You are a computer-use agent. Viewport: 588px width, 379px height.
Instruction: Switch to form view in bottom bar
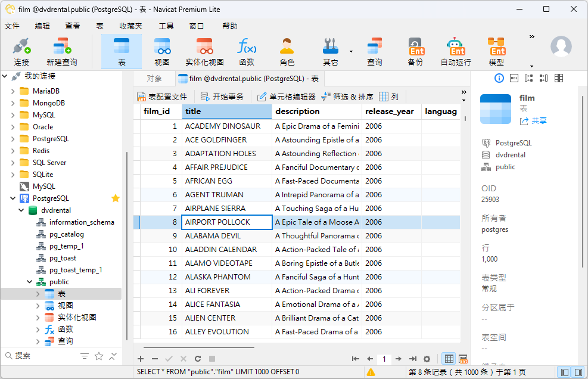[x=463, y=359]
